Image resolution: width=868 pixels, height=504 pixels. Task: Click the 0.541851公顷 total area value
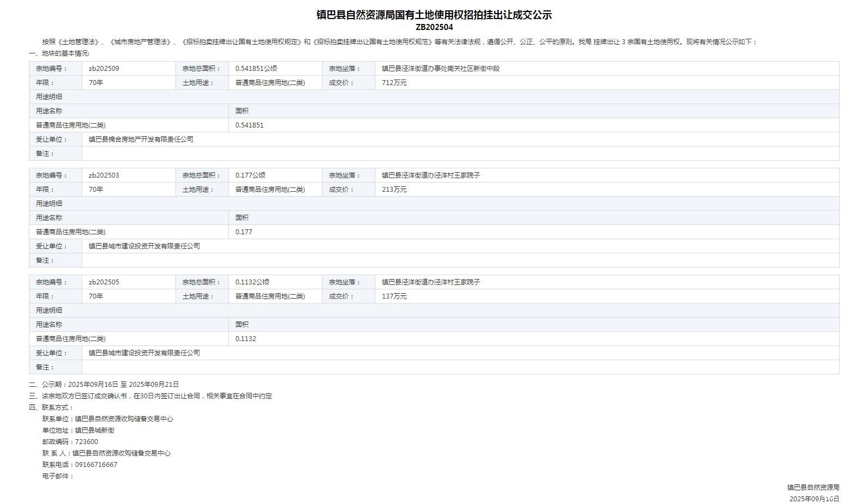[x=256, y=69]
